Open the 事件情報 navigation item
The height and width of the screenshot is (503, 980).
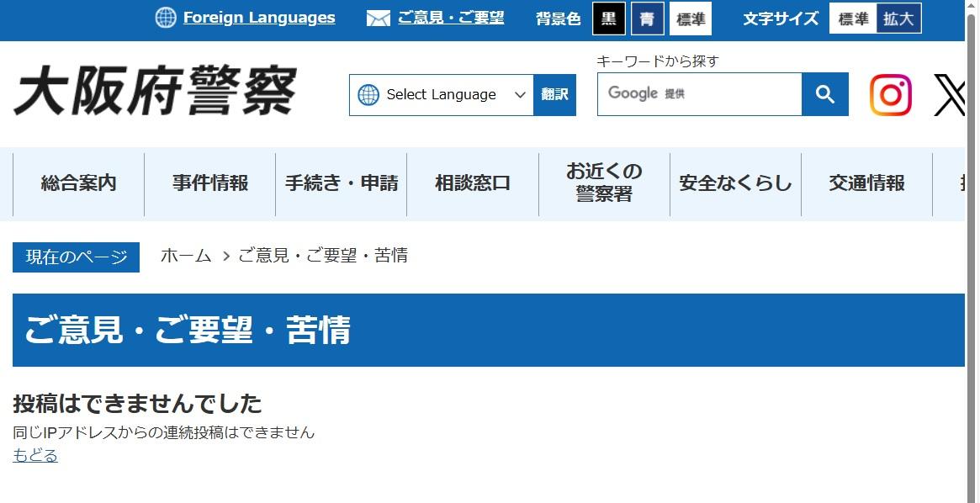[x=210, y=183]
